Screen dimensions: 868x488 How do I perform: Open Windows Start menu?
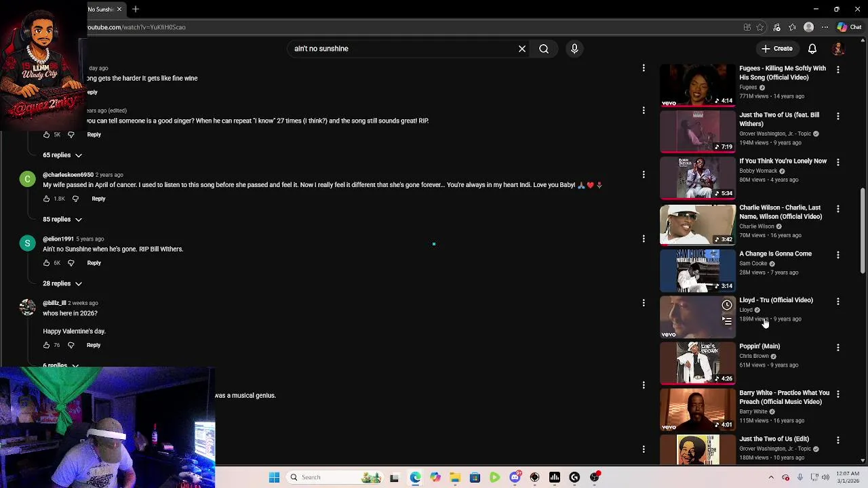[x=274, y=477]
